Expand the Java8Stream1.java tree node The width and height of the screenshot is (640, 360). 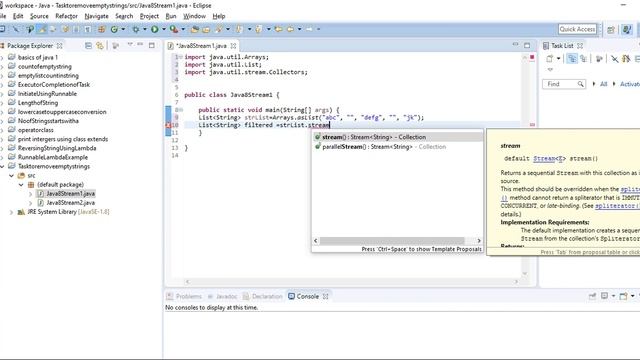pyautogui.click(x=30, y=194)
